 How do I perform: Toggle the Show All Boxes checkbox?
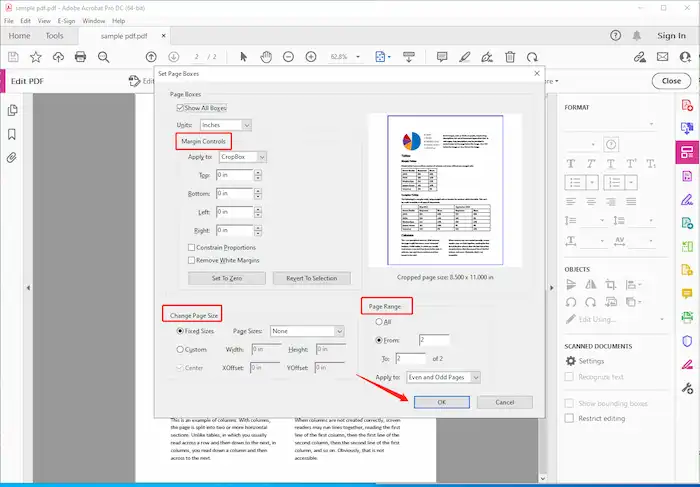180,108
